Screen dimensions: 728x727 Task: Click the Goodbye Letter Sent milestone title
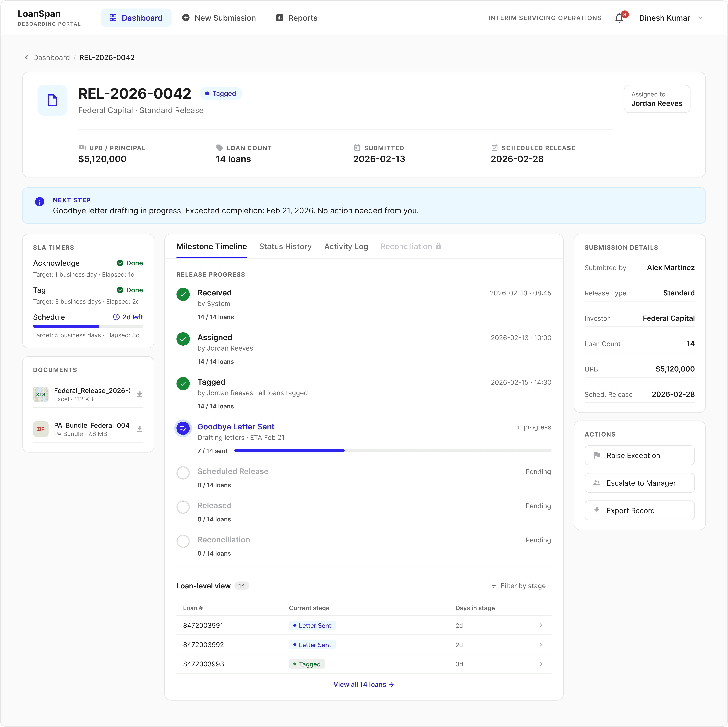pos(236,427)
